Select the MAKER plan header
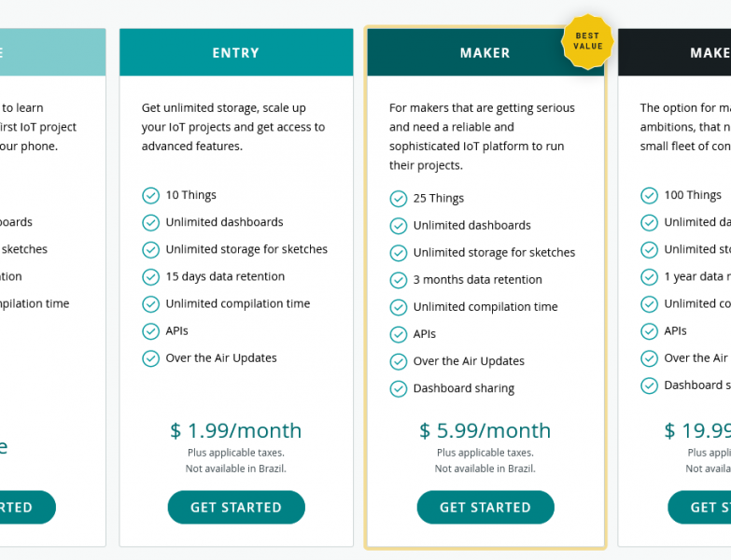This screenshot has height=560, width=731. 485,52
